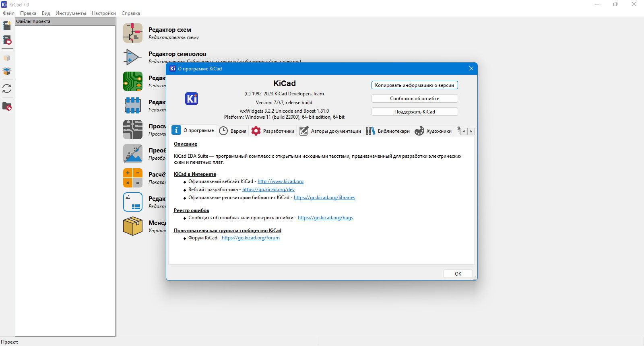
Task: Click the KiCad в Интернете heading
Action: 195,174
